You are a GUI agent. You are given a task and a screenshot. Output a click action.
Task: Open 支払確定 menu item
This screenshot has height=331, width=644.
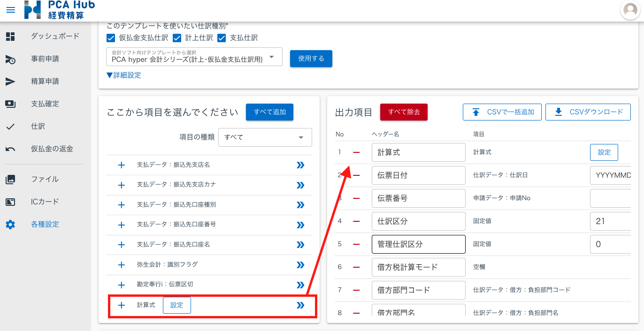(45, 104)
